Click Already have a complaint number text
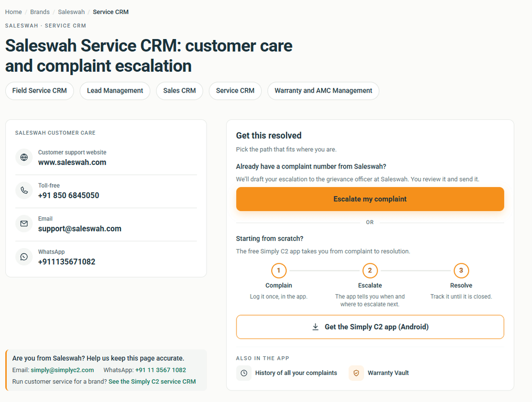The image size is (532, 402). [x=311, y=167]
